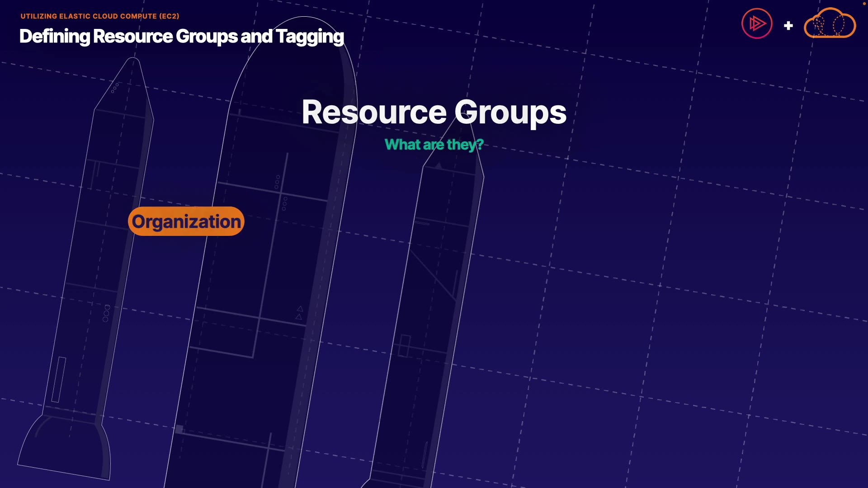Click the 'Resource Groups' heading

[x=434, y=112]
